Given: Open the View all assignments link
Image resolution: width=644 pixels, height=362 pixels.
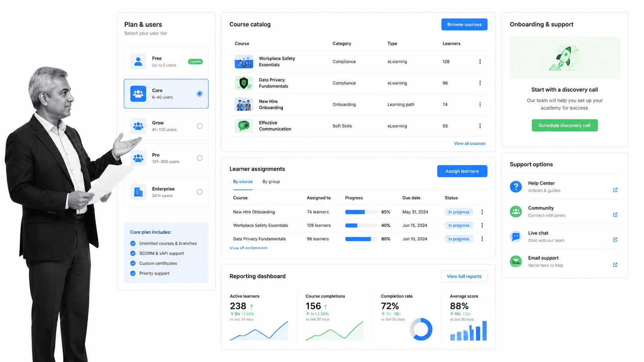Looking at the screenshot, I should pos(248,248).
